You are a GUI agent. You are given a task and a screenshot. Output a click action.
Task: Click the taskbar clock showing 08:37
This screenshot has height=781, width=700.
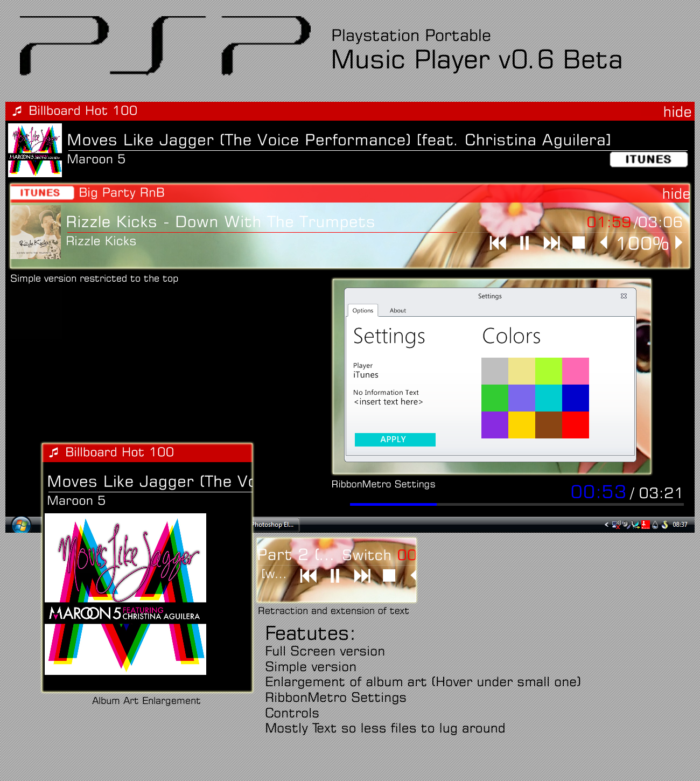680,525
